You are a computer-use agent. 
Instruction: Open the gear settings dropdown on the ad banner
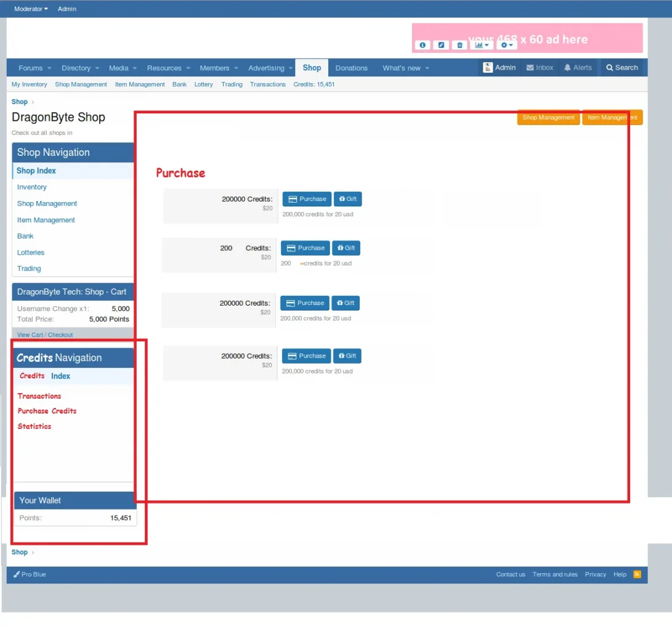click(x=506, y=45)
